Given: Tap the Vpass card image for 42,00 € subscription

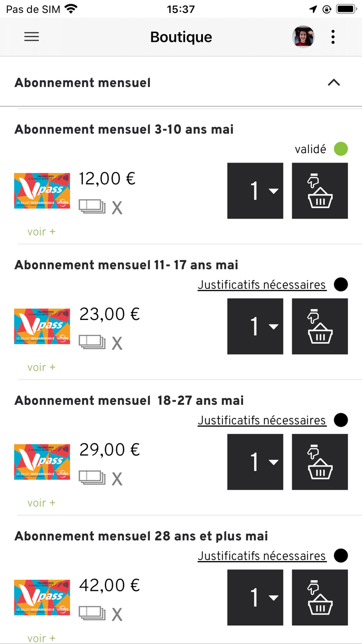Looking at the screenshot, I should [42, 597].
